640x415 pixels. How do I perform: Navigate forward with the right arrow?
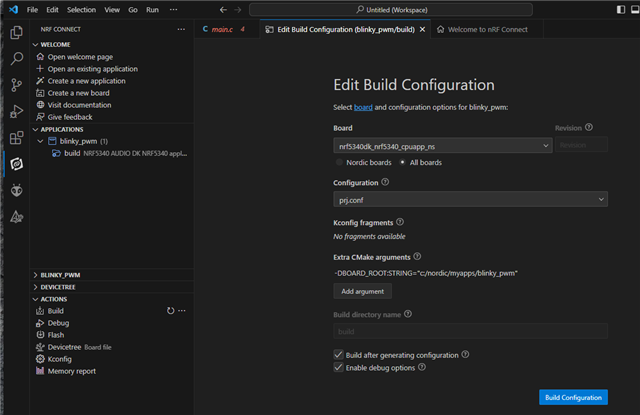(238, 10)
